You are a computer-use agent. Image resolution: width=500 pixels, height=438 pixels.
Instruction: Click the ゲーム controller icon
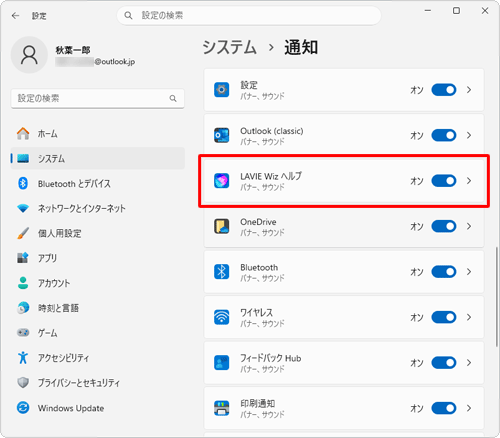pyautogui.click(x=23, y=333)
